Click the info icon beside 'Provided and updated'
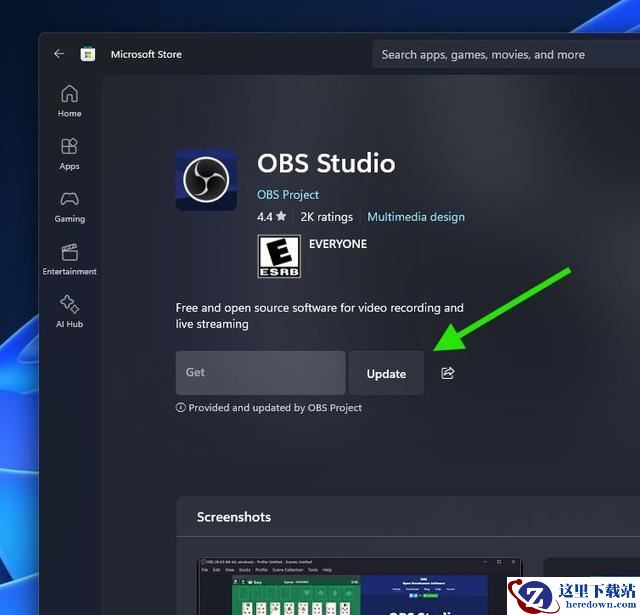Screen dimensions: 640x615 [180, 407]
